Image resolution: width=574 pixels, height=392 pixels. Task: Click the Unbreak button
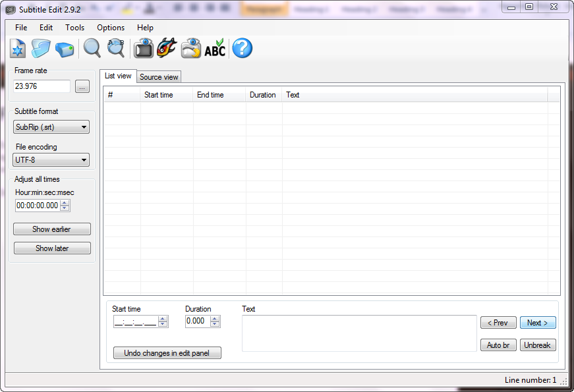click(x=538, y=345)
